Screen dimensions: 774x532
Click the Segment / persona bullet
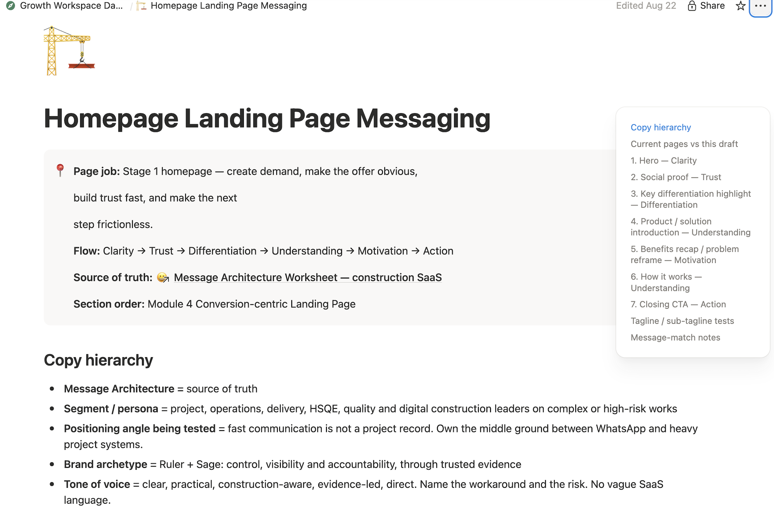370,409
